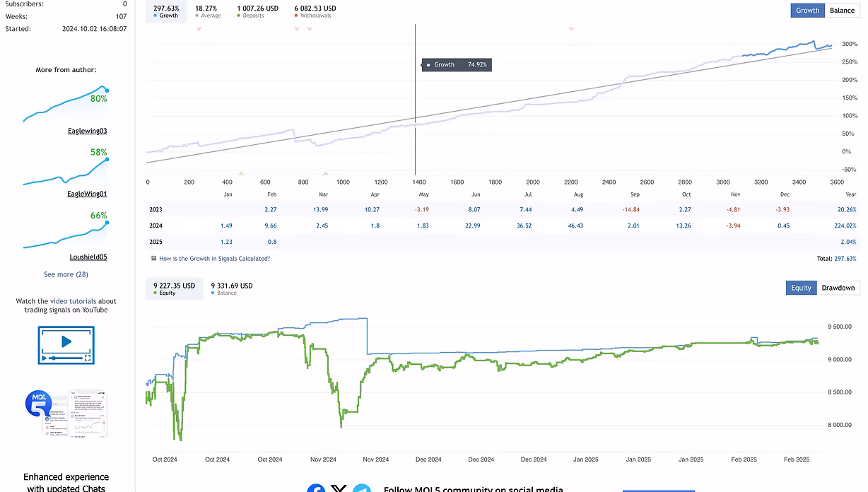Viewport: 868px width, 492px height.
Task: Toggle the Deposits series legend item
Action: [x=257, y=11]
